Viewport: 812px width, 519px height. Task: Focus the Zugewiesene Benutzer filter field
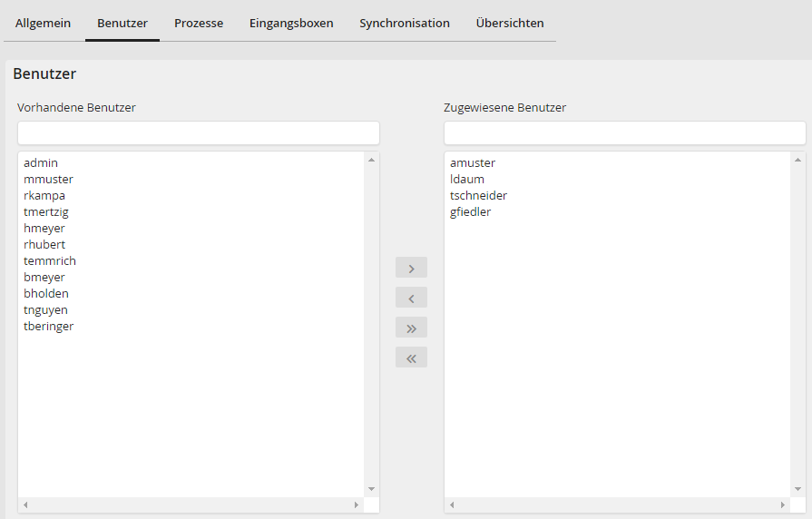tap(624, 132)
